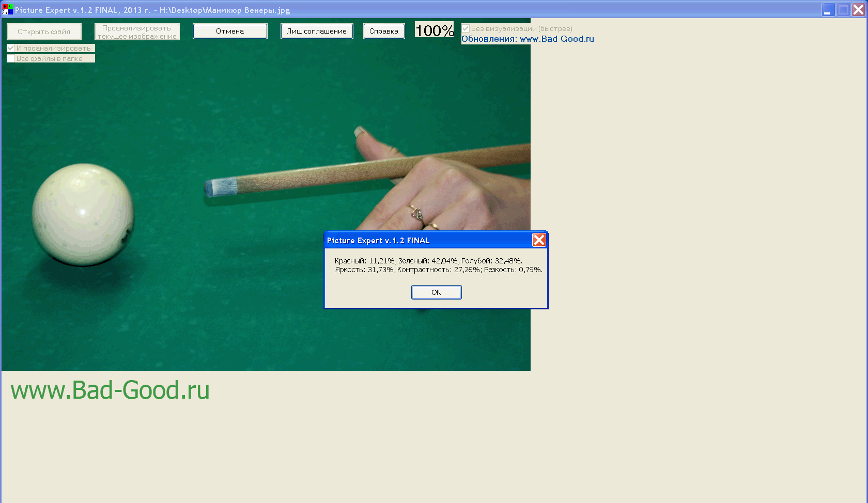Click the Picture Expert app icon in title bar
Screen dimensions: 868x503
pyautogui.click(x=8, y=9)
